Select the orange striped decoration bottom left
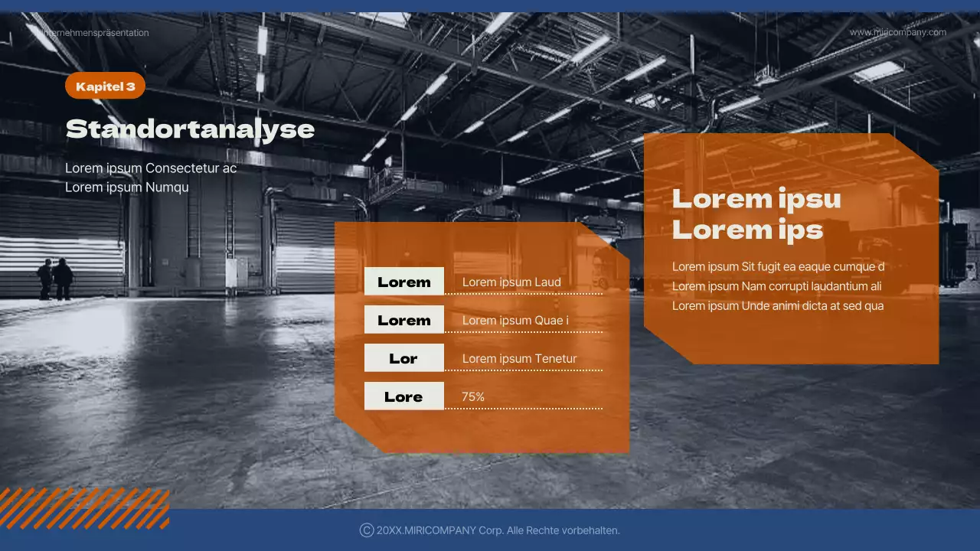This screenshot has width=980, height=551. (x=84, y=509)
